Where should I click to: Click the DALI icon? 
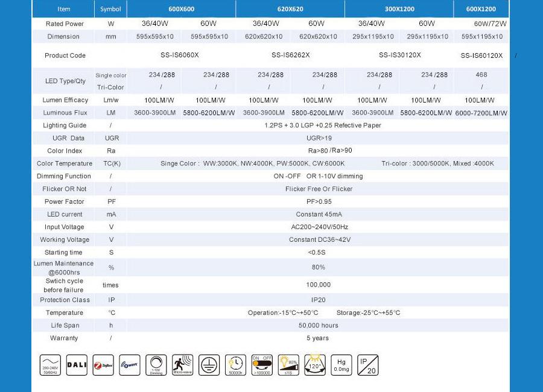77,365
